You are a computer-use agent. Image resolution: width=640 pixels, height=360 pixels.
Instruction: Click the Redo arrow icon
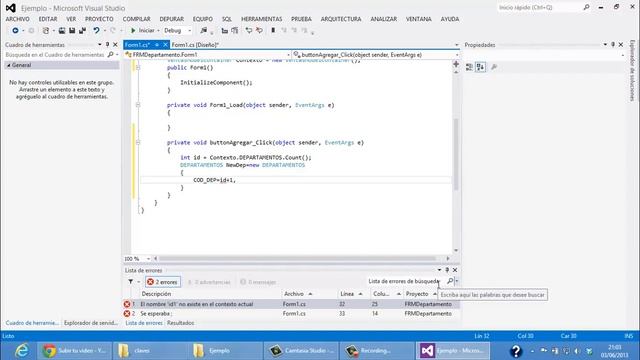pos(113,31)
